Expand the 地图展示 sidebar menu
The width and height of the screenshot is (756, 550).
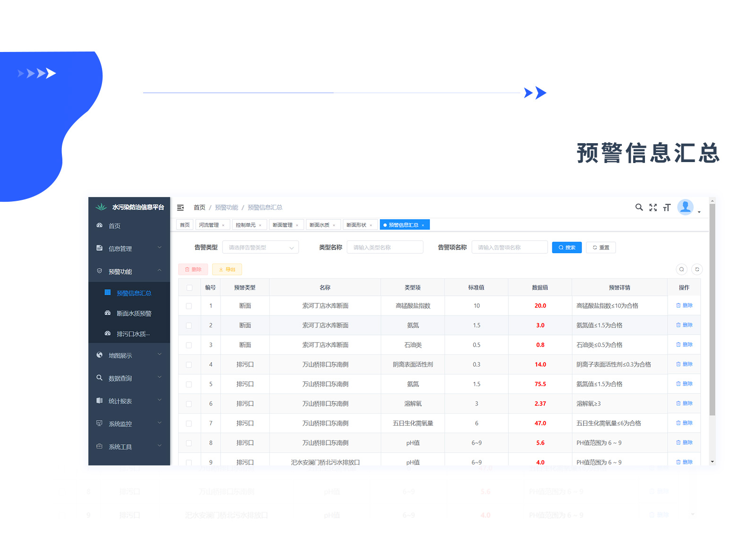point(129,355)
